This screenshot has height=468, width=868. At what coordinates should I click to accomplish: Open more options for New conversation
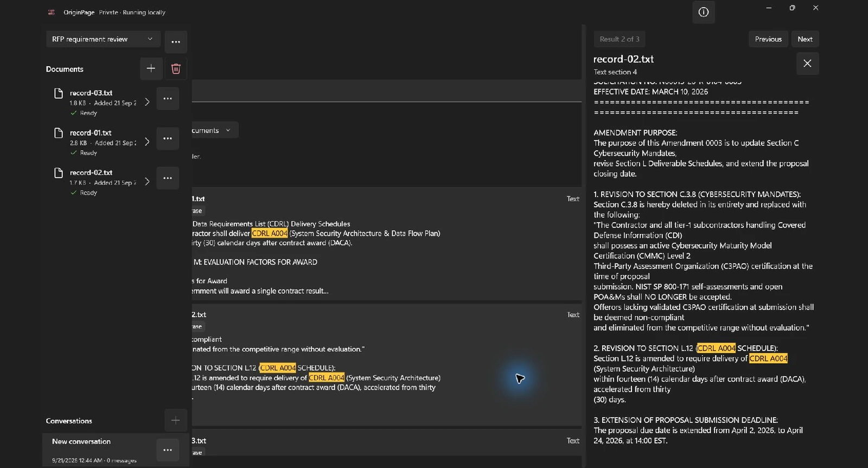click(168, 450)
